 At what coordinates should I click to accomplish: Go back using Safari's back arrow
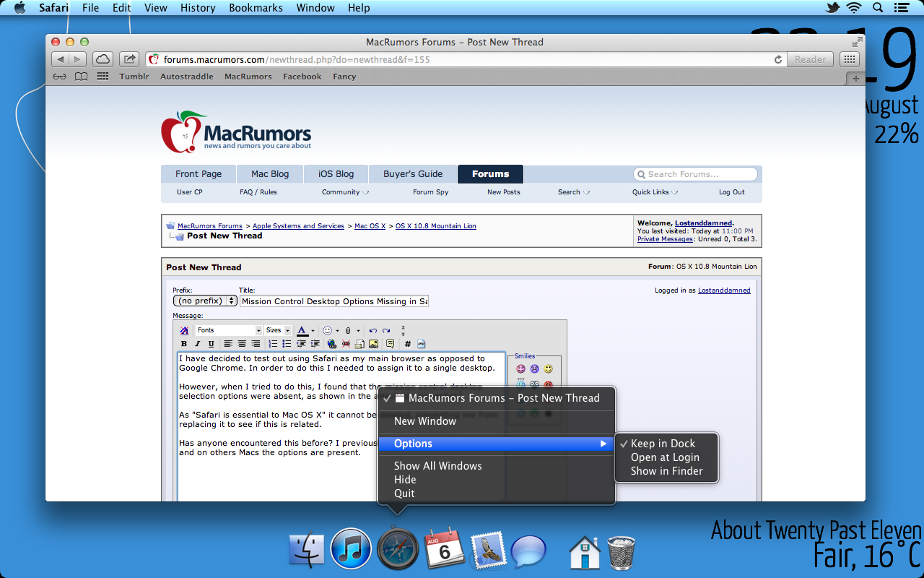point(61,59)
